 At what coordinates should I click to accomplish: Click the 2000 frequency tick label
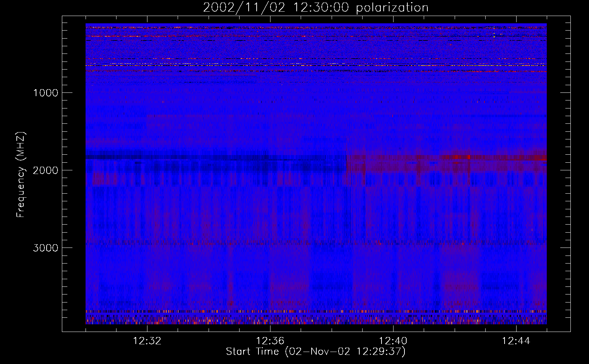point(46,170)
